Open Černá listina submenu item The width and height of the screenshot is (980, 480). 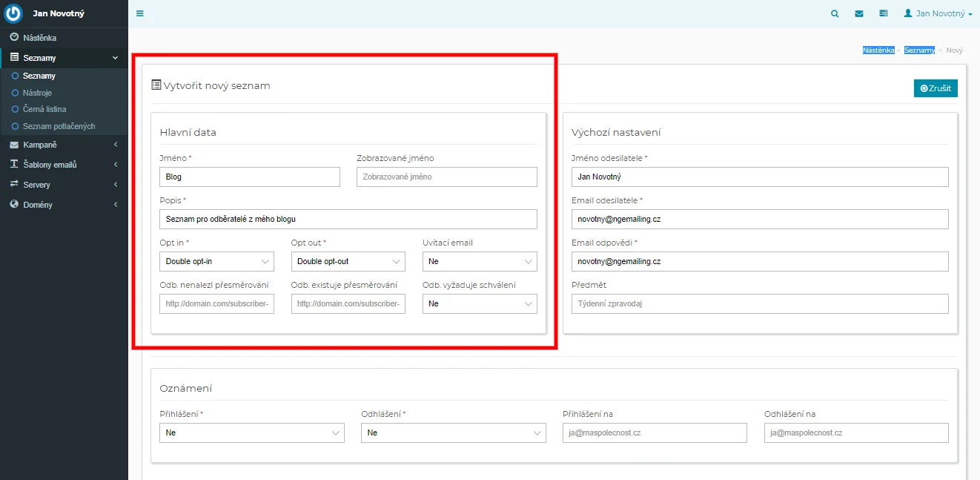(44, 109)
